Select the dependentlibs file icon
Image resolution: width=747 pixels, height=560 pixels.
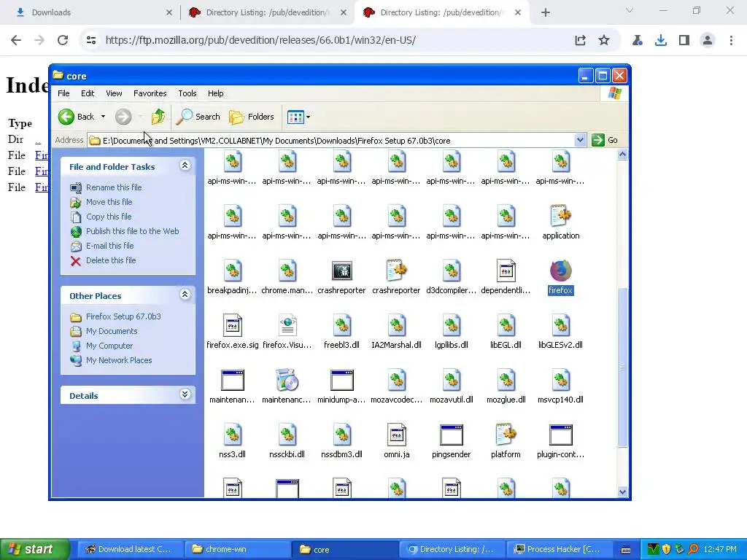(x=506, y=271)
